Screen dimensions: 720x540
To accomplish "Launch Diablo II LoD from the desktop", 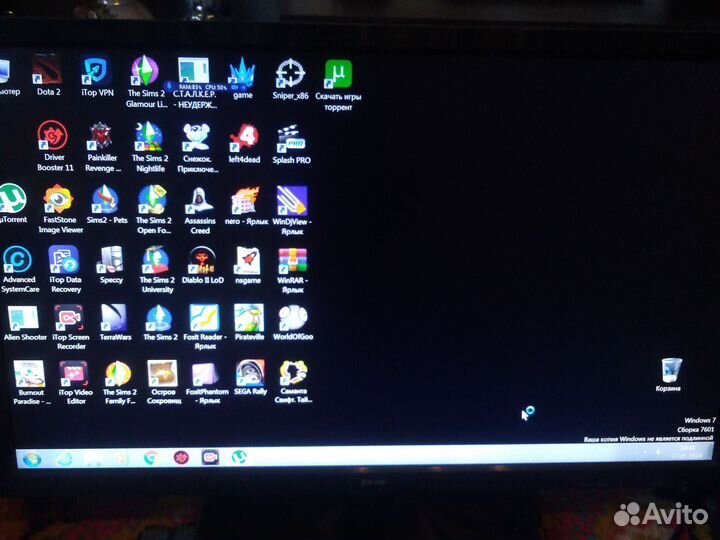I will [201, 262].
